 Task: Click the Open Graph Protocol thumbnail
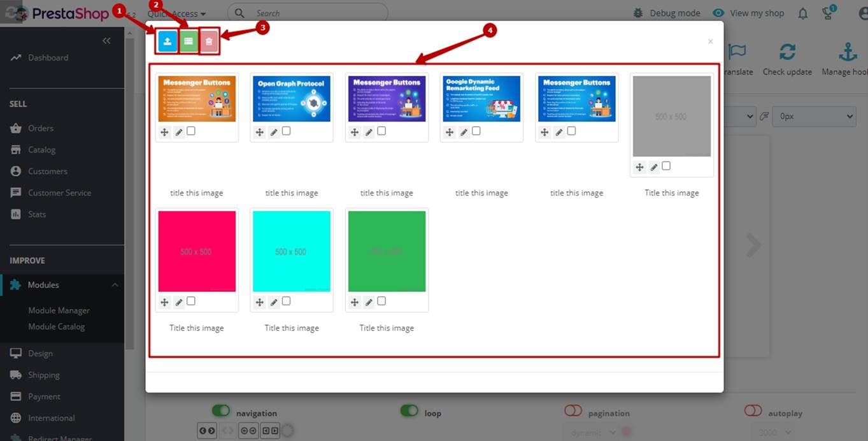point(292,99)
